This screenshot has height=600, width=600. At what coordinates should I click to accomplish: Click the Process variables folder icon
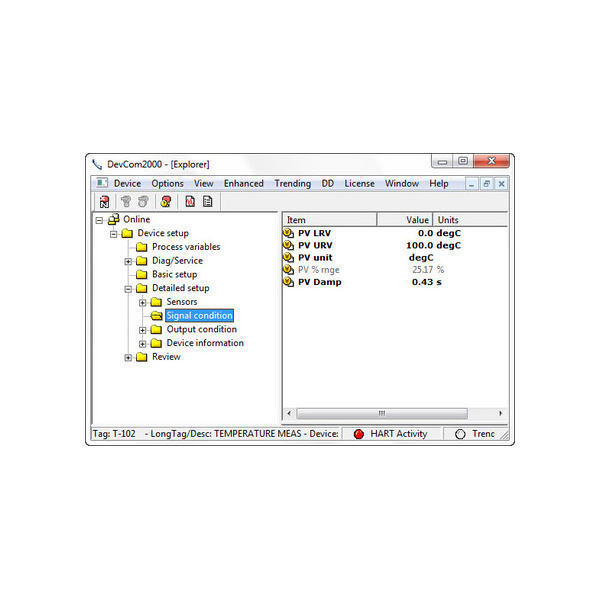142,247
